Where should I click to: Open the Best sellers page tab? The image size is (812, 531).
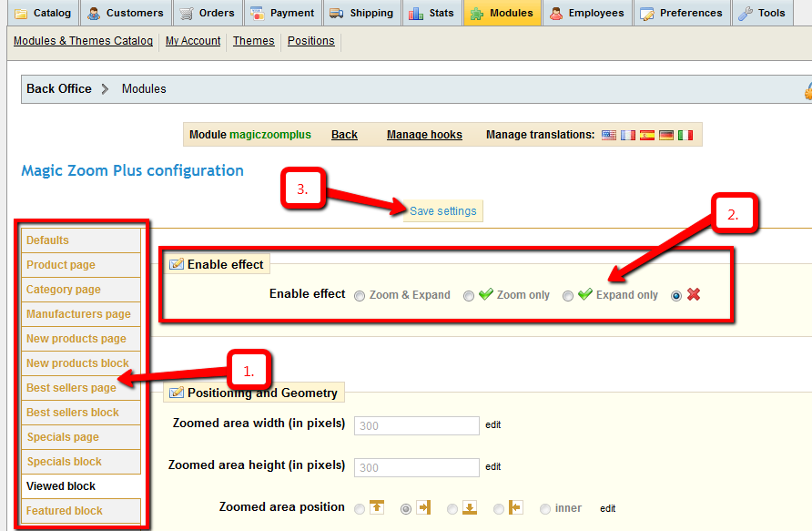(x=81, y=388)
